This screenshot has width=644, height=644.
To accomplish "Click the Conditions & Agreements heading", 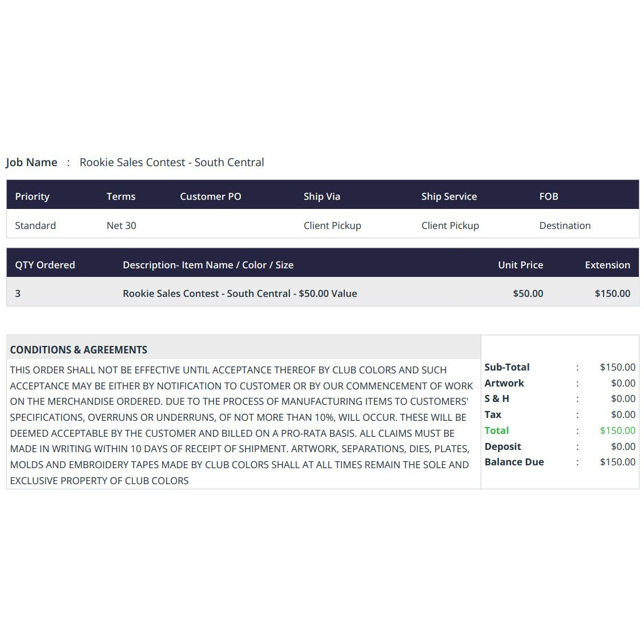I will click(x=78, y=349).
